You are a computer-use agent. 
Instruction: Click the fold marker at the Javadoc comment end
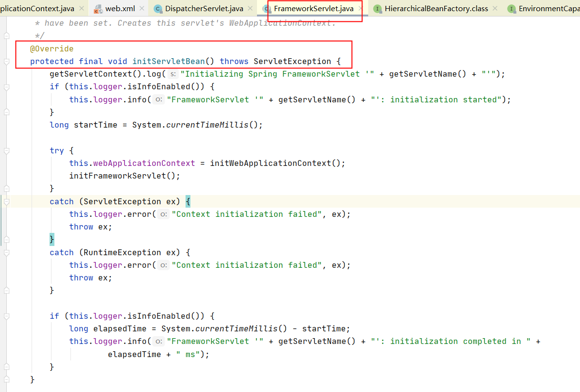(7, 36)
